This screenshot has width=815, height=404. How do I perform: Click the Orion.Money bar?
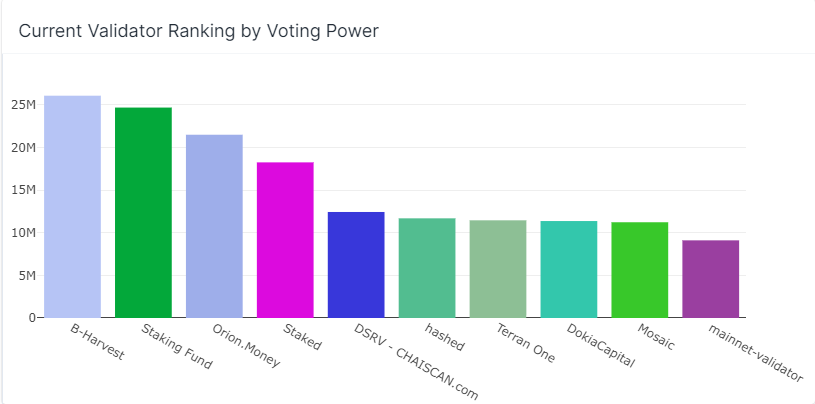214,226
